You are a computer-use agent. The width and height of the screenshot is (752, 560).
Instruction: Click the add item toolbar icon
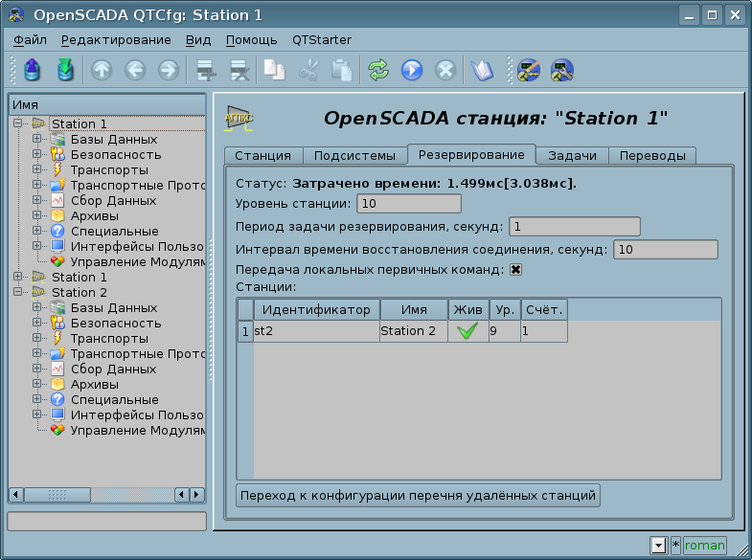[x=204, y=70]
